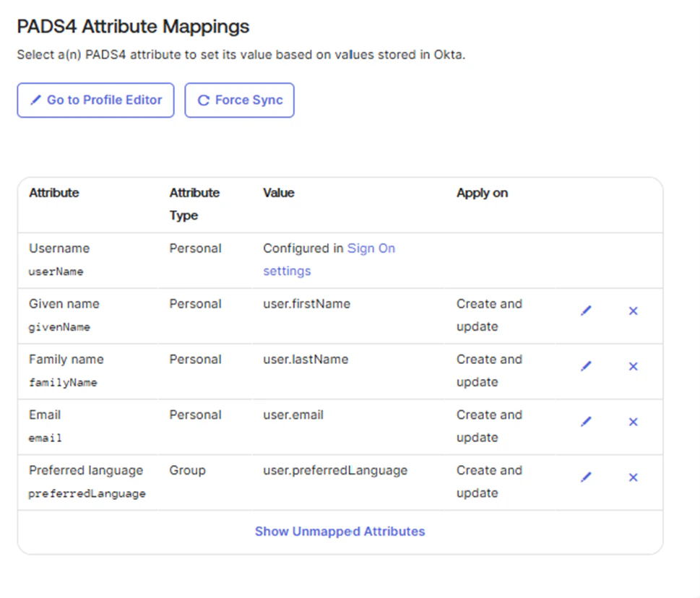The height and width of the screenshot is (598, 700).
Task: Click the givenName variable text
Action: (x=59, y=327)
